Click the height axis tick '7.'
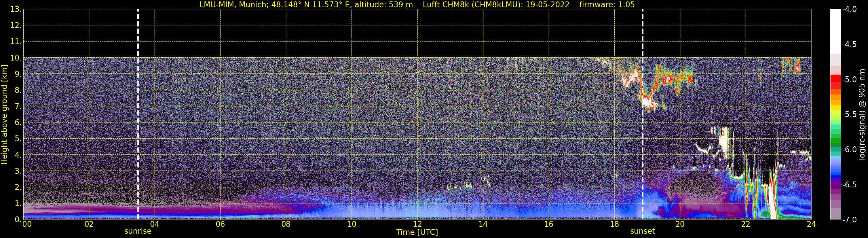This screenshot has width=868, height=238. 18,107
